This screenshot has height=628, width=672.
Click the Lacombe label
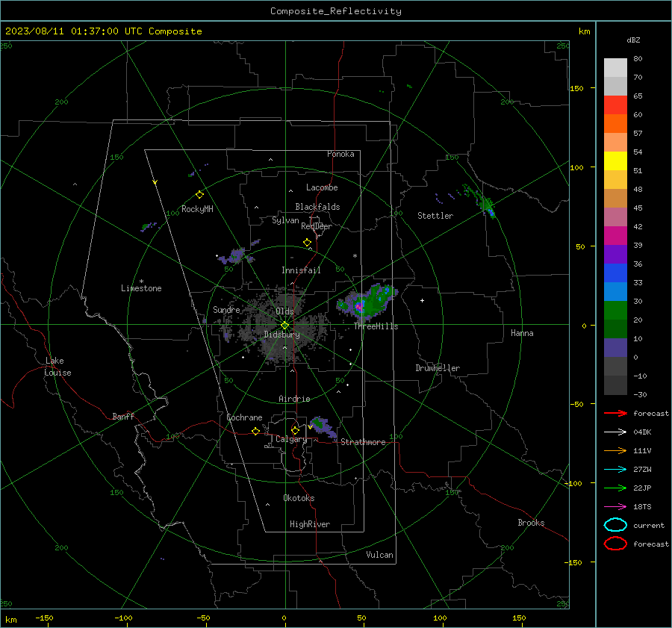pyautogui.click(x=322, y=187)
